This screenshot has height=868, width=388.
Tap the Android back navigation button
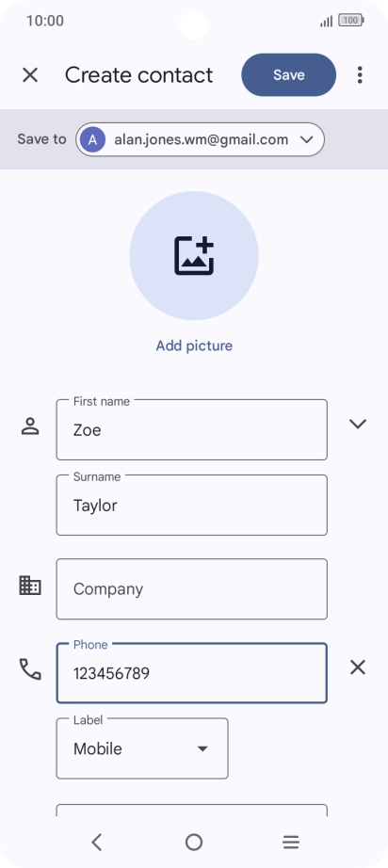click(x=97, y=843)
